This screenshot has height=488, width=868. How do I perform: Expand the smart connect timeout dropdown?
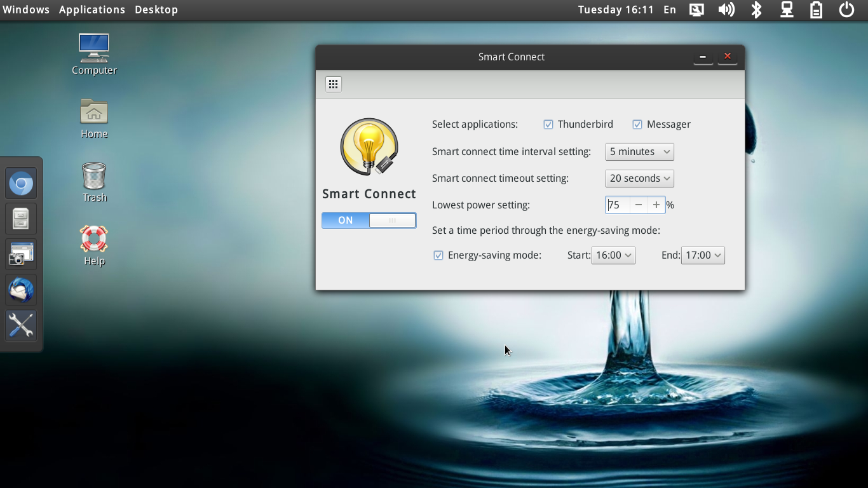[639, 178]
